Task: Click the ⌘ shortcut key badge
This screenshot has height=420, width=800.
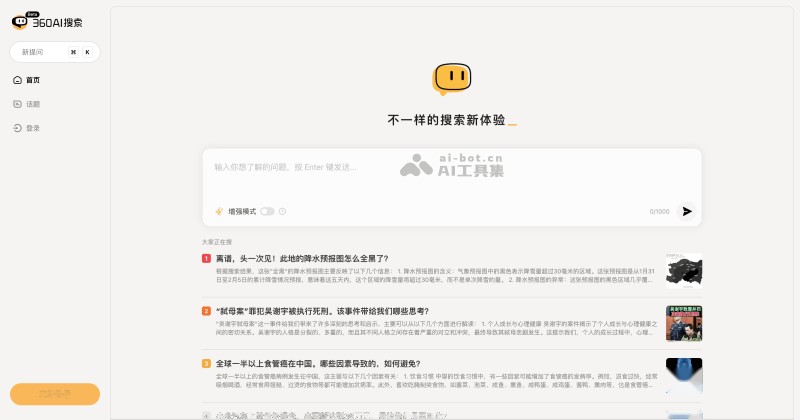Action: 73,52
